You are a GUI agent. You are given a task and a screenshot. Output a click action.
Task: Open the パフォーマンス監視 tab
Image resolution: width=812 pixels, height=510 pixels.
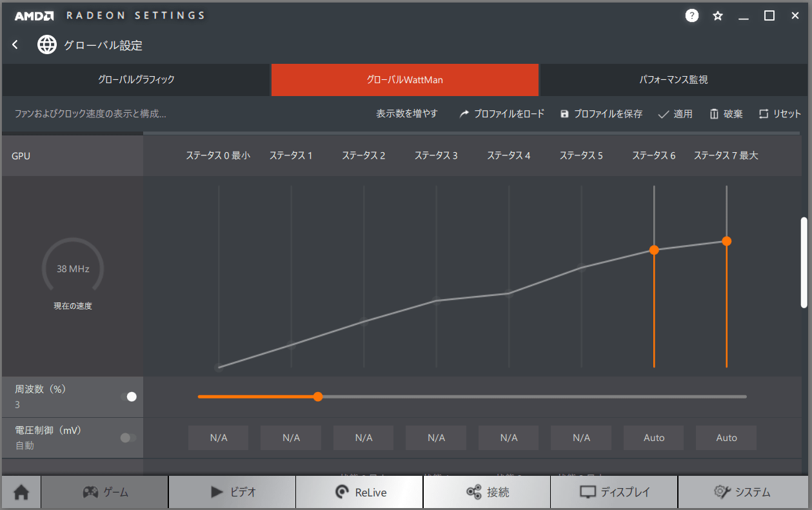pyautogui.click(x=673, y=80)
